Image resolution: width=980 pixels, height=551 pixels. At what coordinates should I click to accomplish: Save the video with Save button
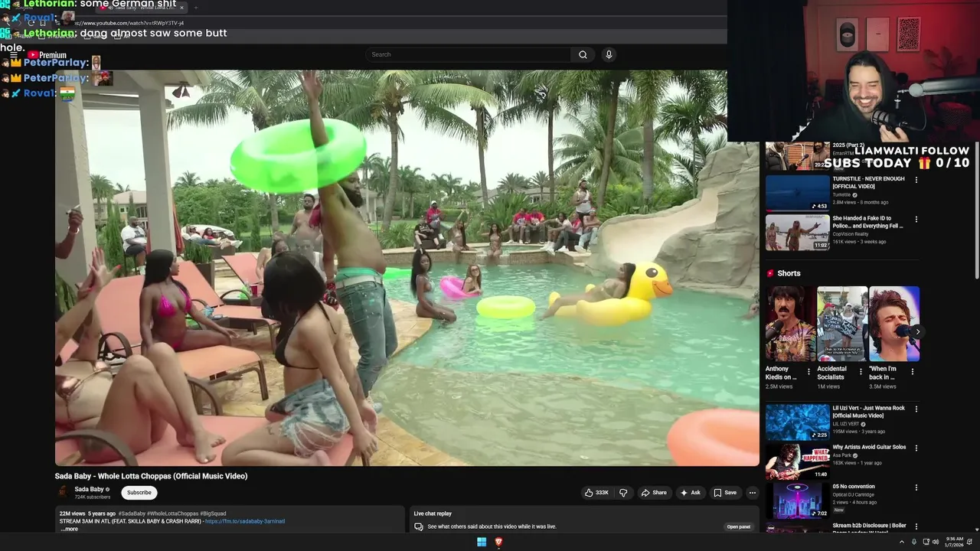(724, 493)
